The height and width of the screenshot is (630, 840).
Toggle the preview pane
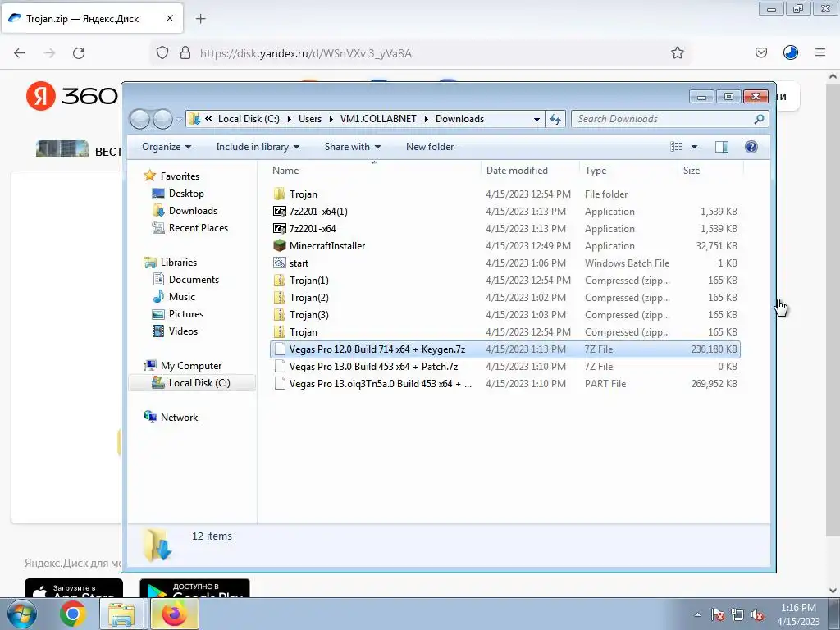coord(722,147)
